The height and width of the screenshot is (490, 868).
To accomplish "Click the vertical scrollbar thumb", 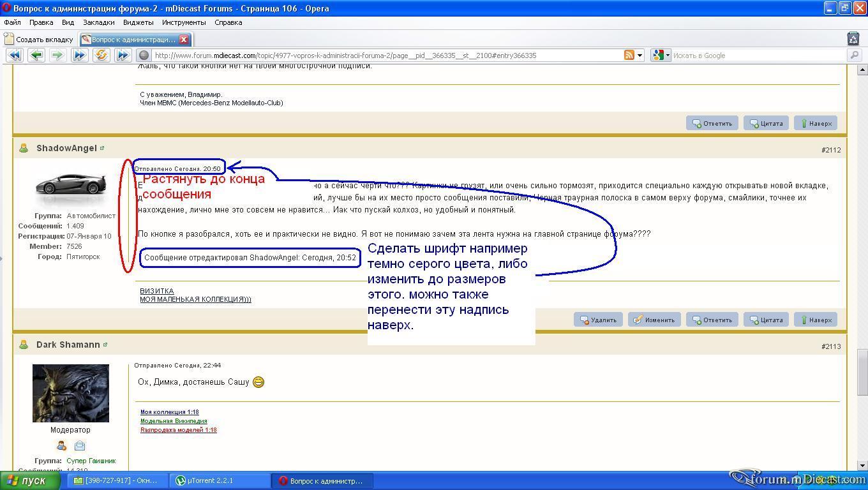I will click(862, 373).
